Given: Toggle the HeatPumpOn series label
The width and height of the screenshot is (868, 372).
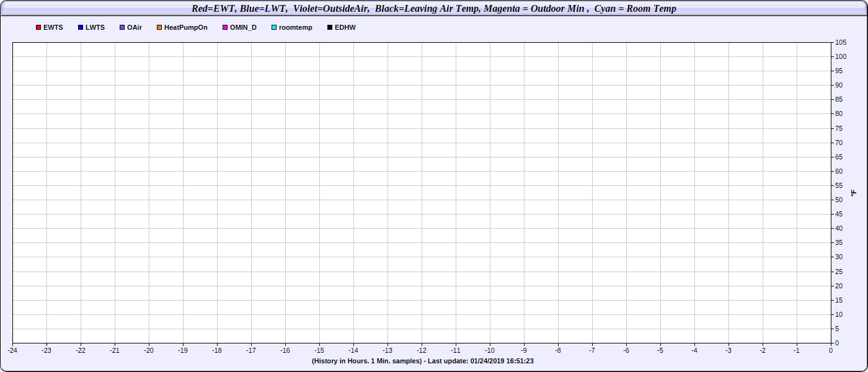Looking at the screenshot, I should [x=186, y=28].
